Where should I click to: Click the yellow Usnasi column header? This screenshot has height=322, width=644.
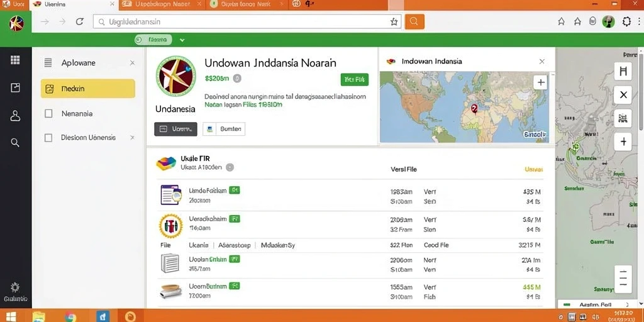(x=533, y=169)
